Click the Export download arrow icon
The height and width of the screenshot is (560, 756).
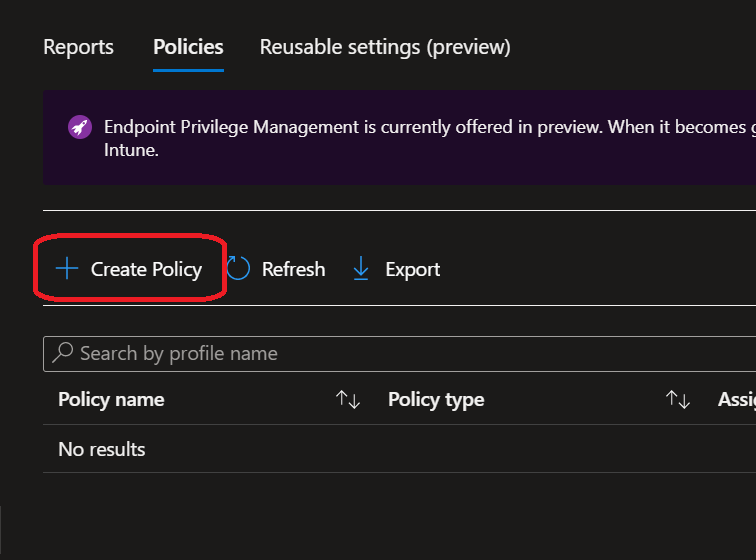(x=361, y=269)
